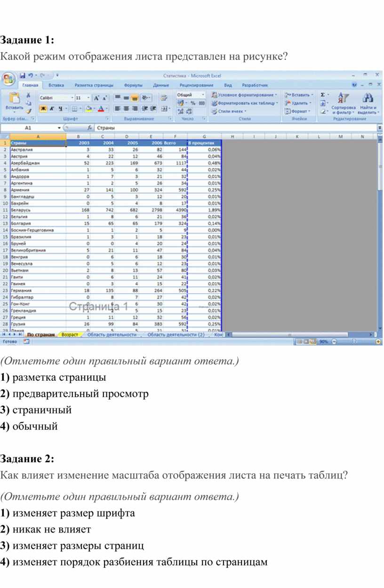Open the Разметка страницы ribbon tab

(x=94, y=85)
